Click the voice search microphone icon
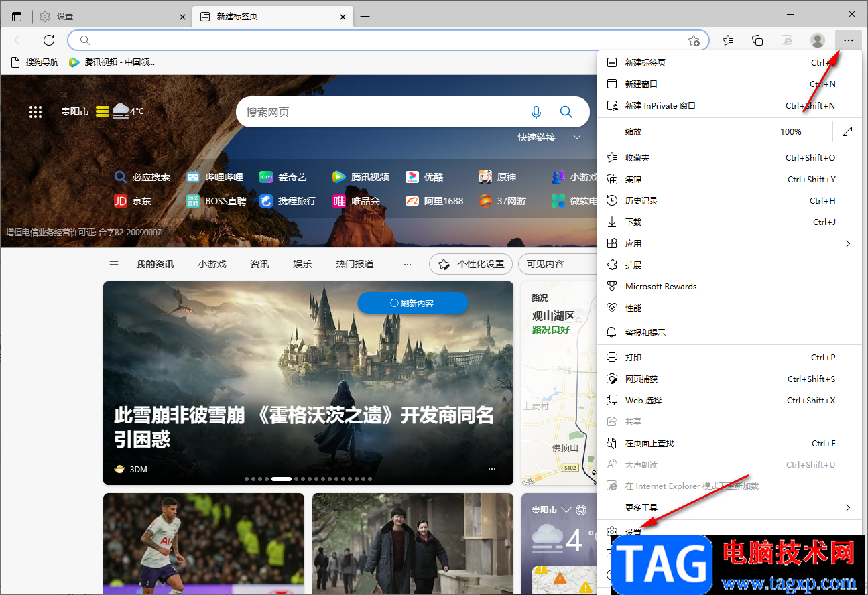Image resolution: width=868 pixels, height=595 pixels. click(x=536, y=112)
